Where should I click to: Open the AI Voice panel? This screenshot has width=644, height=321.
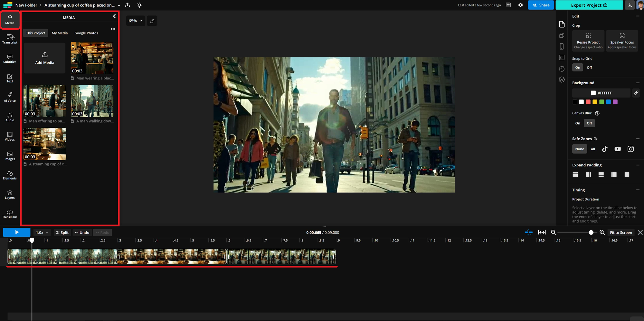coord(10,97)
